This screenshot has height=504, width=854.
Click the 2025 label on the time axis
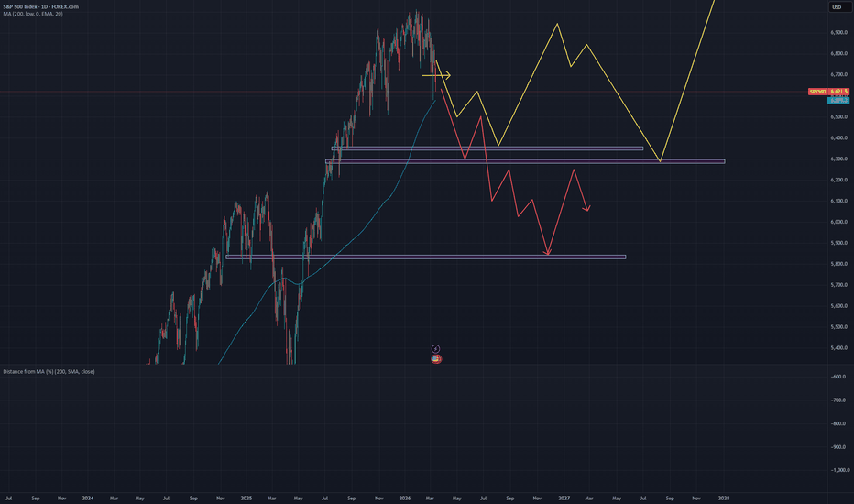(x=246, y=499)
